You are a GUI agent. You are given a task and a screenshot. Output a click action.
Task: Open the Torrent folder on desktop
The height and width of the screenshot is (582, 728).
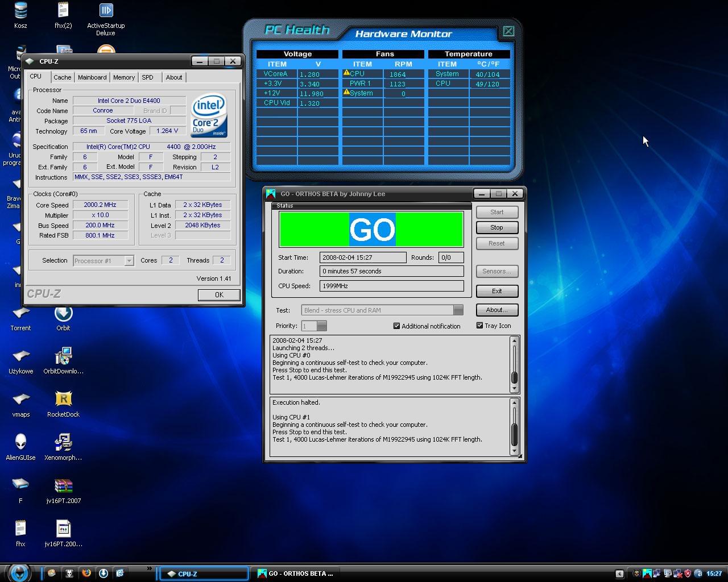[x=20, y=317]
